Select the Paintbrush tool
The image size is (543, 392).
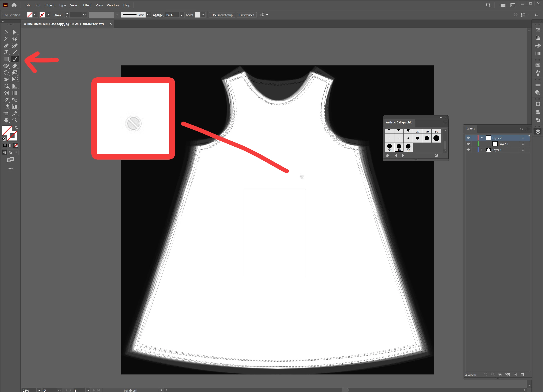click(15, 59)
